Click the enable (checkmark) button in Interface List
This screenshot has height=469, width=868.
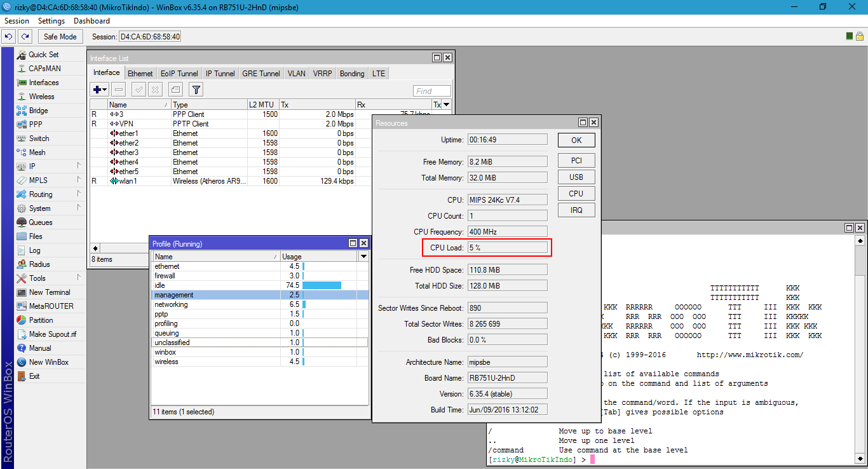coord(139,90)
